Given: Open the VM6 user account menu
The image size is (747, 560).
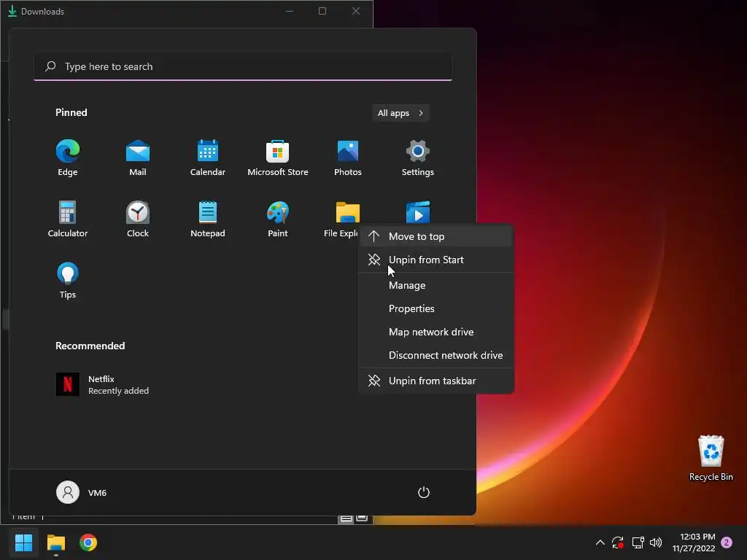Looking at the screenshot, I should tap(82, 492).
